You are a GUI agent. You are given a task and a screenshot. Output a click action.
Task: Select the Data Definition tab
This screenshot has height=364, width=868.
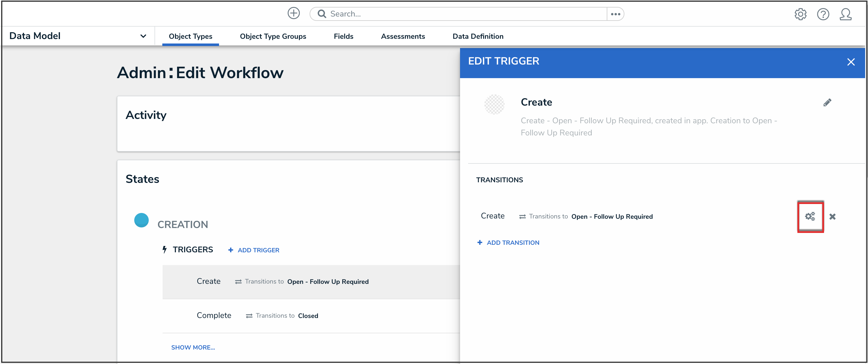tap(478, 36)
